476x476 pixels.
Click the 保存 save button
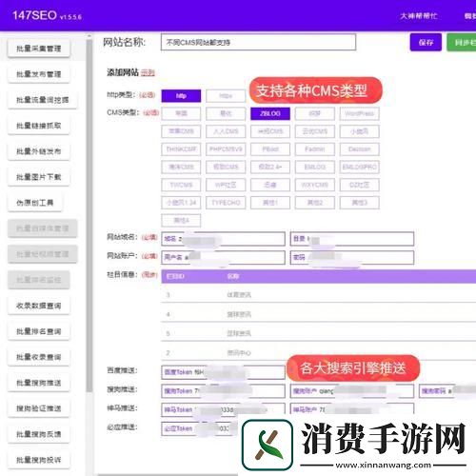click(x=426, y=42)
